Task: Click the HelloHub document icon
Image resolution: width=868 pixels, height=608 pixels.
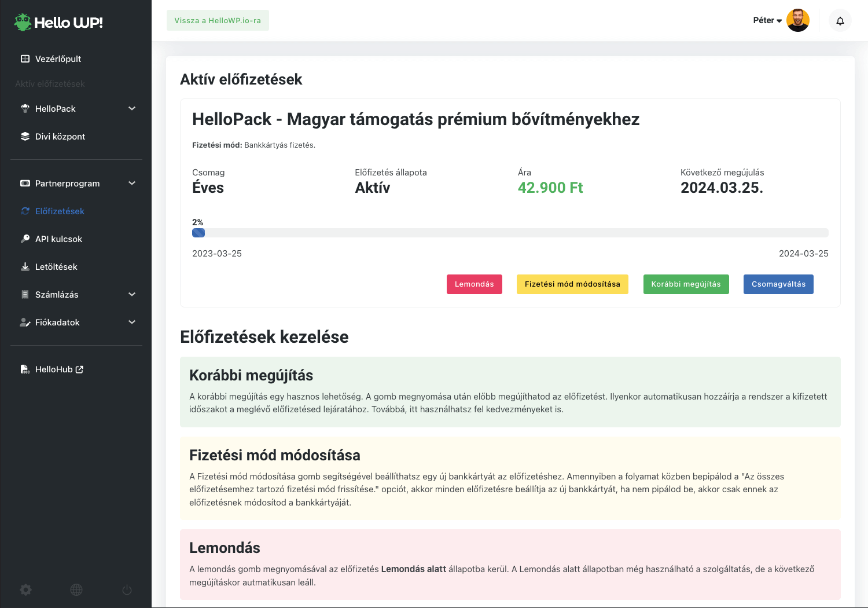Action: pyautogui.click(x=25, y=369)
